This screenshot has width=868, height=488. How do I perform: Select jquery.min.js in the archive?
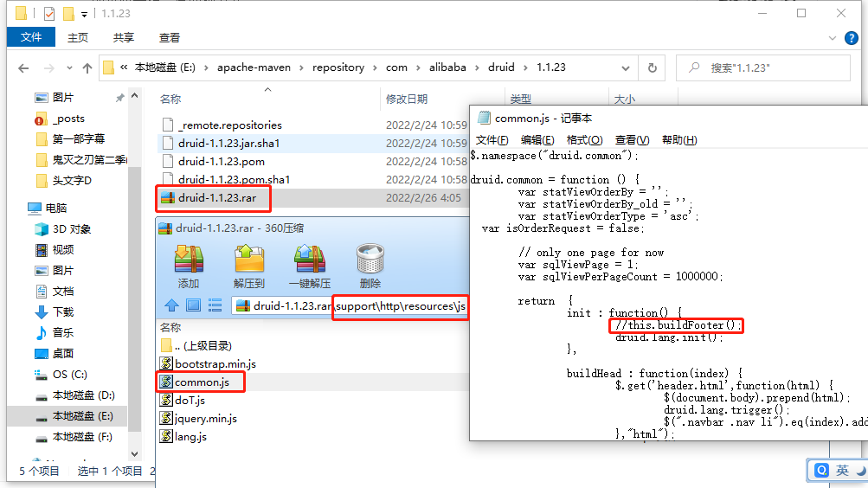pyautogui.click(x=199, y=419)
